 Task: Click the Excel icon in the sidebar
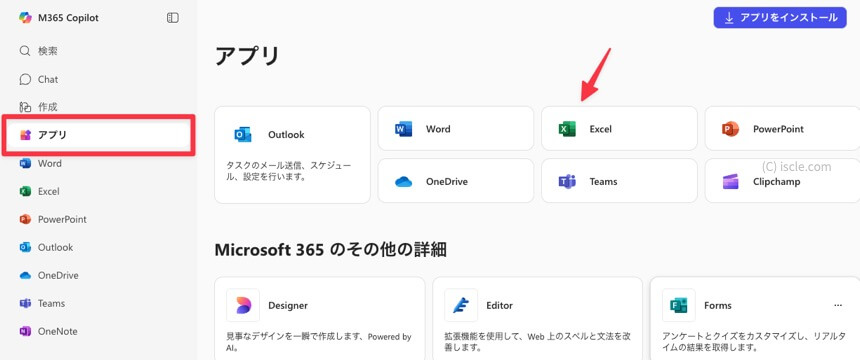[25, 191]
